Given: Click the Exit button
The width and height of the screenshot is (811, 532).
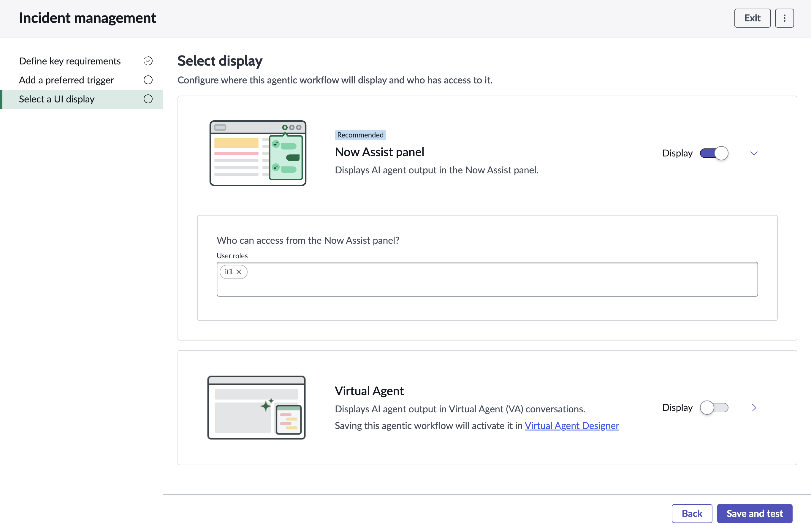Looking at the screenshot, I should (752, 18).
